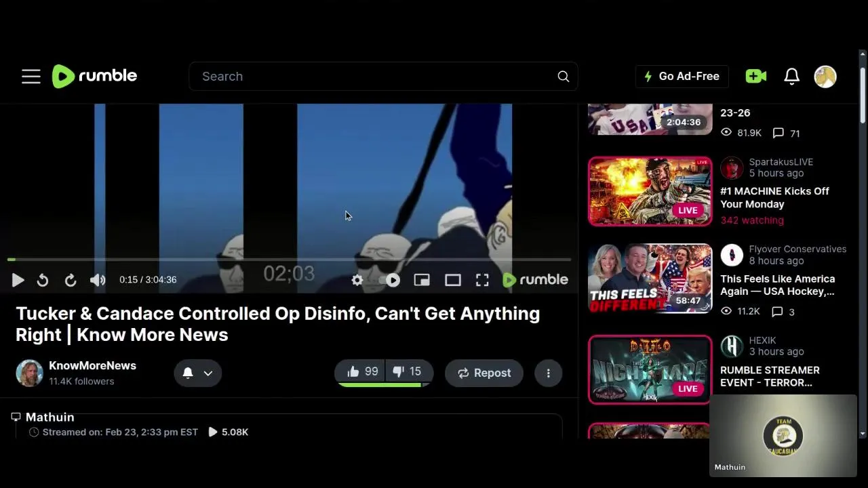Screen dimensions: 868x488
Task: Open the notifications bell in header
Action: 791,77
